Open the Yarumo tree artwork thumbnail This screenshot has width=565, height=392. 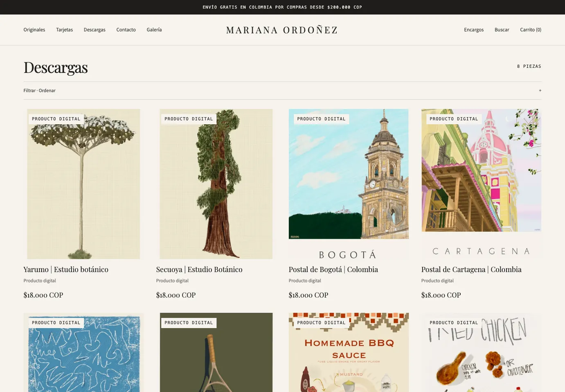(x=83, y=184)
